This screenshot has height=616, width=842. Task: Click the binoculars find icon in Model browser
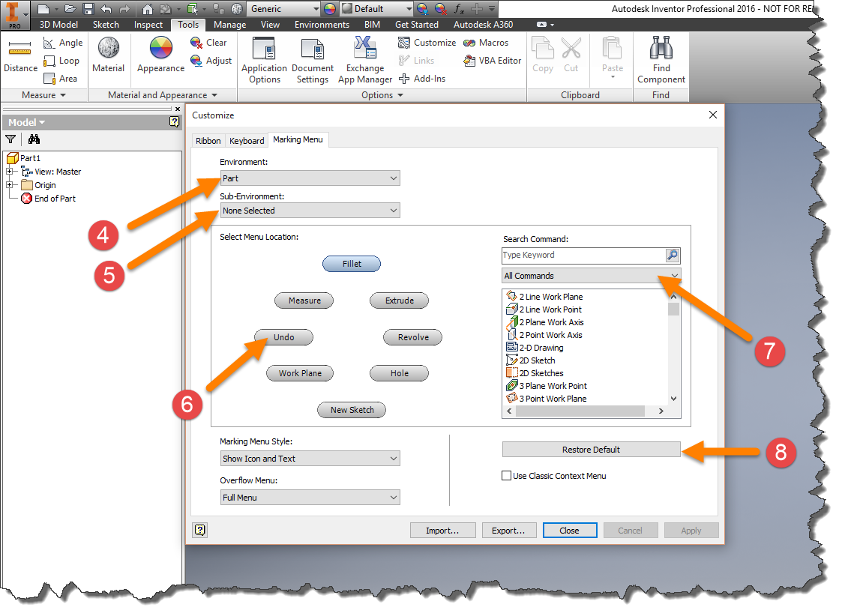coord(34,139)
